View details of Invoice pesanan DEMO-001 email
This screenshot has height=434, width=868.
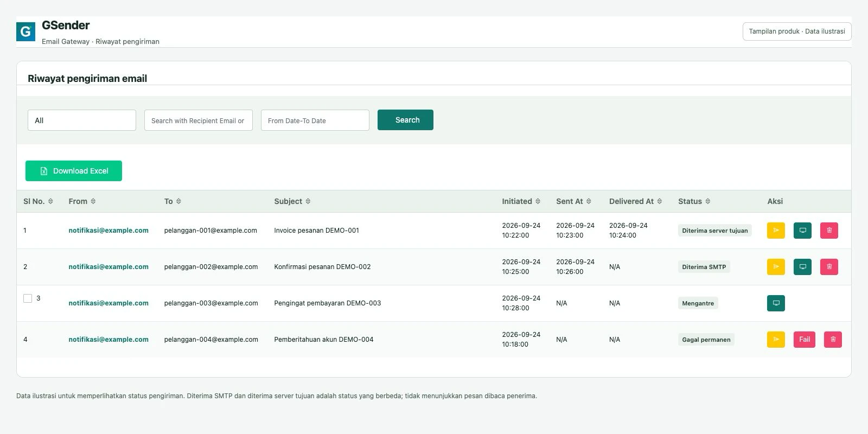click(802, 231)
